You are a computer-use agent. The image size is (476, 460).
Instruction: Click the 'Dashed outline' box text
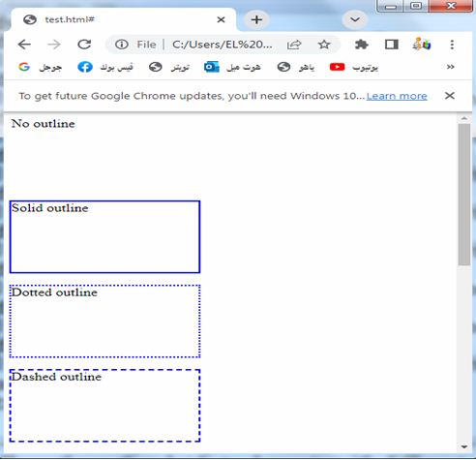click(x=56, y=377)
